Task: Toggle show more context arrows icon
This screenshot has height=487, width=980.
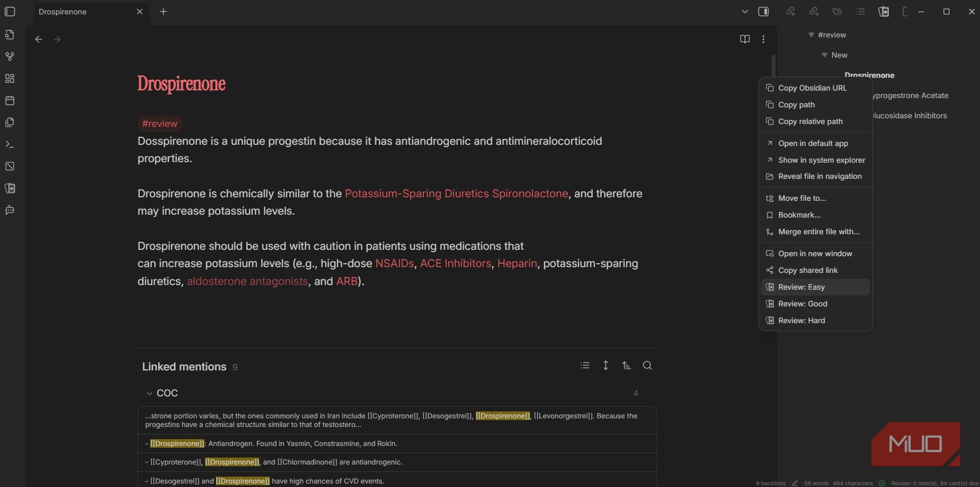Action: (x=606, y=365)
